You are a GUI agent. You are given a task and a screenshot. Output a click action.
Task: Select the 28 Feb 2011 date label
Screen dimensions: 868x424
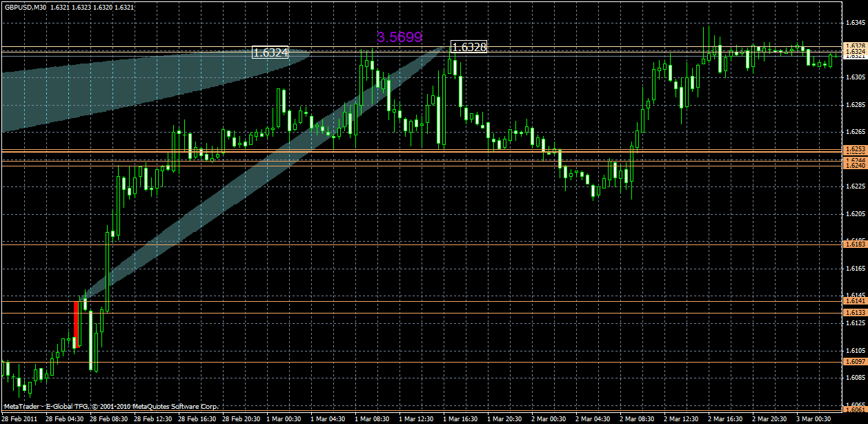click(x=21, y=417)
